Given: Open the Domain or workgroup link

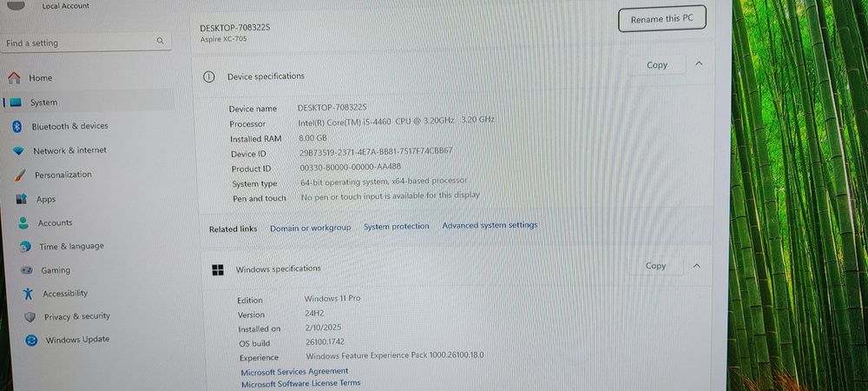Looking at the screenshot, I should click(x=311, y=228).
